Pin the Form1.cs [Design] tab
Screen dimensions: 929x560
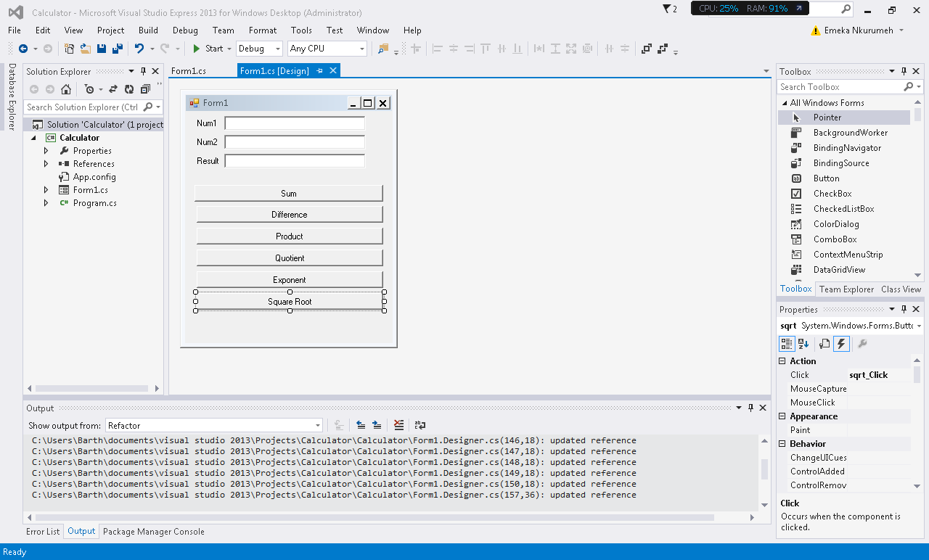[319, 71]
